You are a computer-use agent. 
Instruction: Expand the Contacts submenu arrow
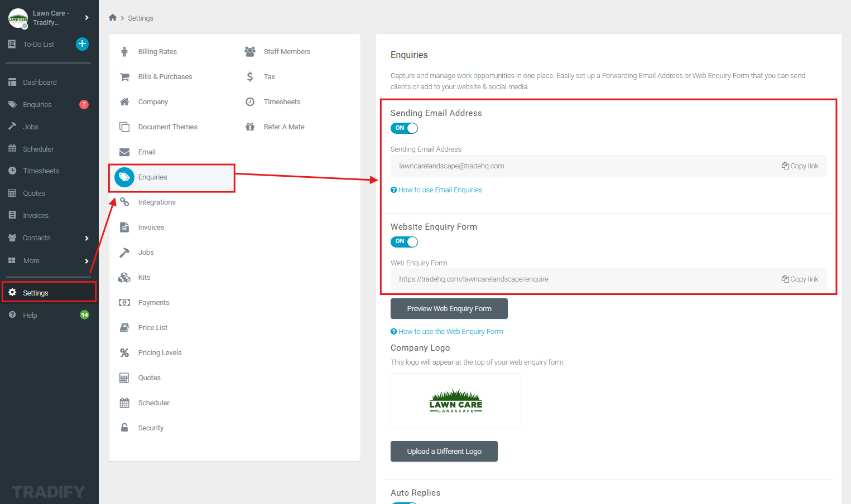pos(86,238)
